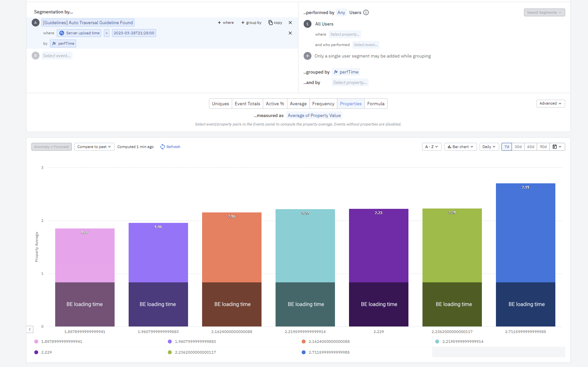Expand the Daily interval dropdown
The image size is (588, 367).
click(489, 147)
